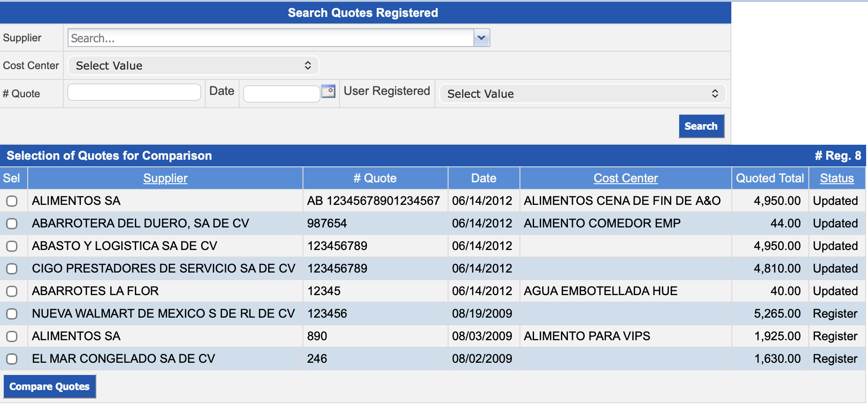This screenshot has width=868, height=406.
Task: Check the ABASTO Y LOGISTICA row checkbox
Action: pos(12,246)
